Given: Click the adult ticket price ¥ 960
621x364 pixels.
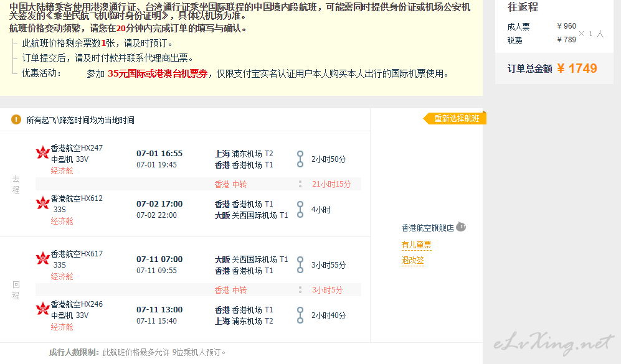Looking at the screenshot, I should [x=567, y=26].
